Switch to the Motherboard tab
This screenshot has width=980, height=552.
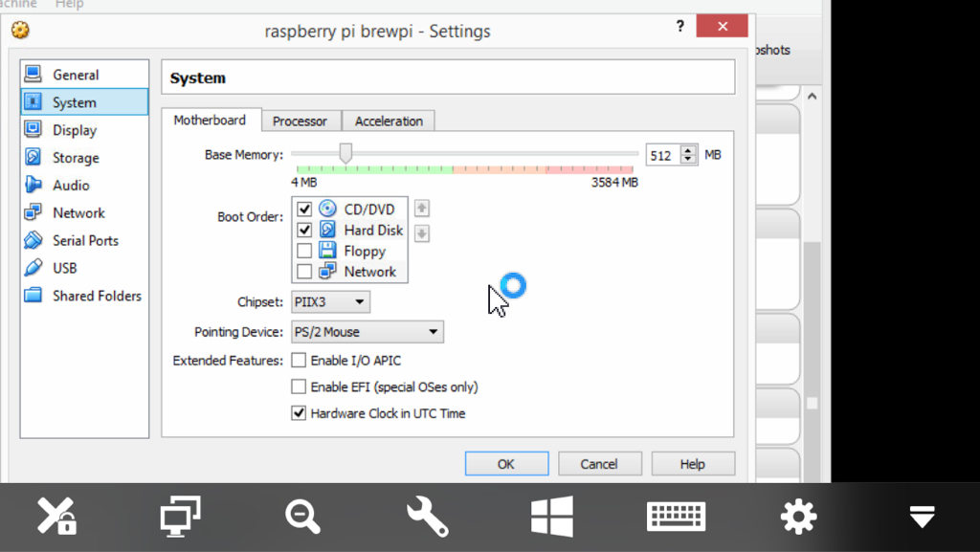(210, 120)
